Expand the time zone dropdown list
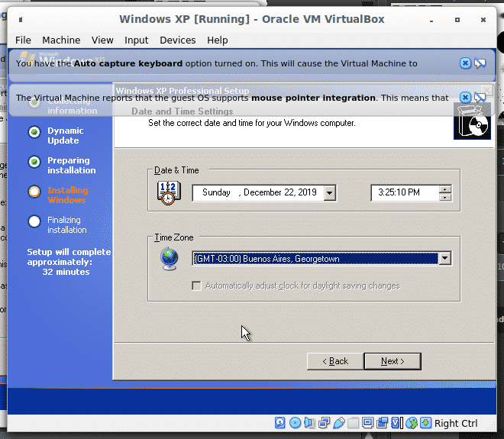Image resolution: width=504 pixels, height=439 pixels. [x=445, y=258]
